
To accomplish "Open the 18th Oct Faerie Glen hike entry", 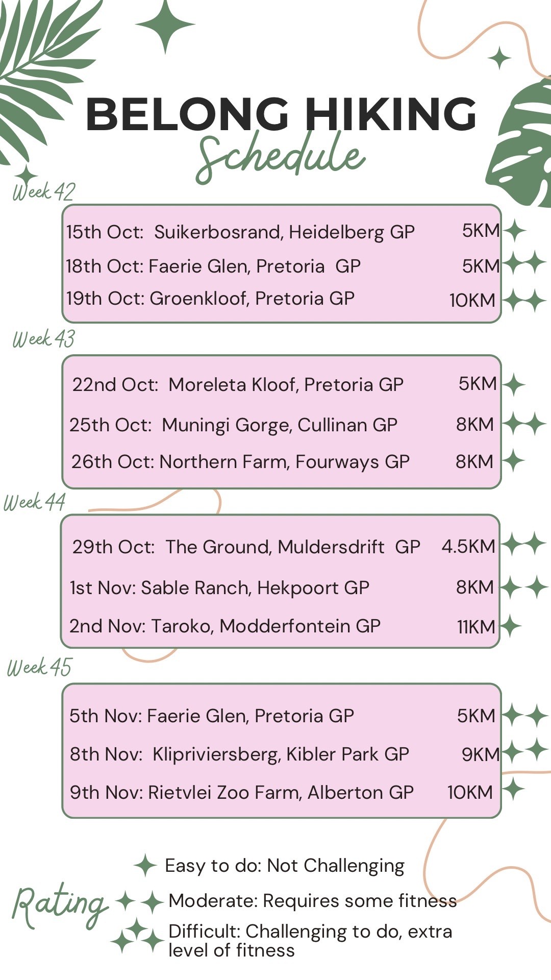I will (213, 266).
